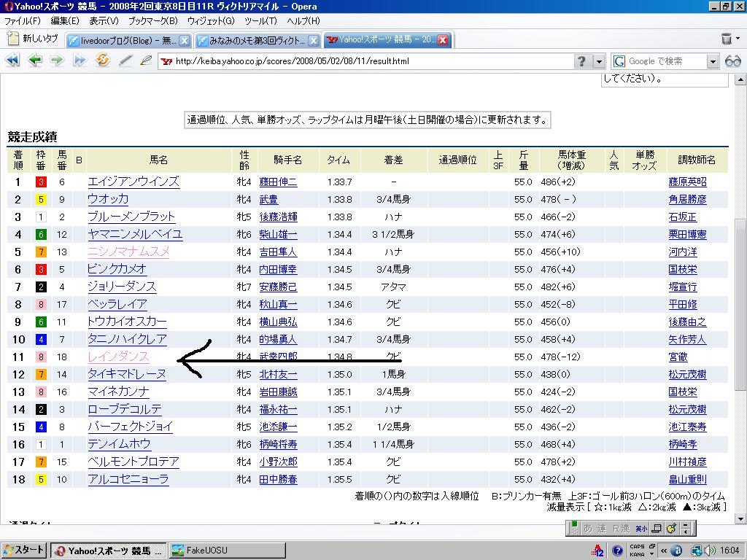Open the ウィジェット(G) menu

[x=211, y=21]
